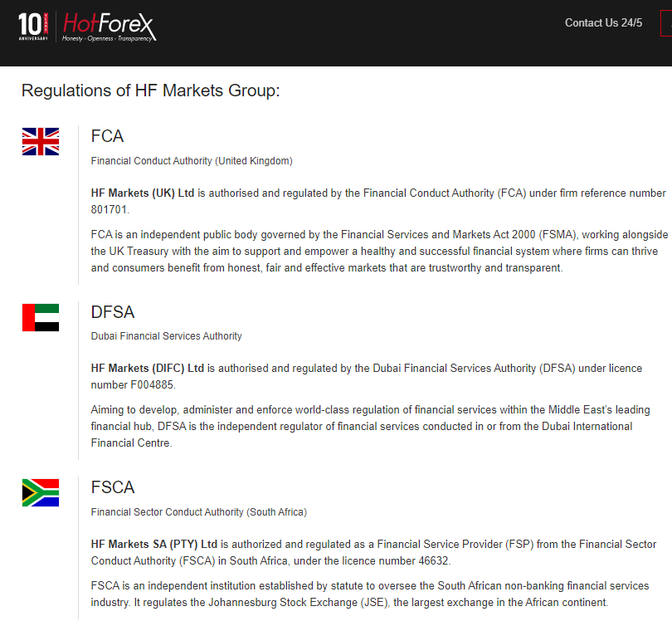Click the red-outlined button in the header
The height and width of the screenshot is (626, 672).
tap(666, 24)
